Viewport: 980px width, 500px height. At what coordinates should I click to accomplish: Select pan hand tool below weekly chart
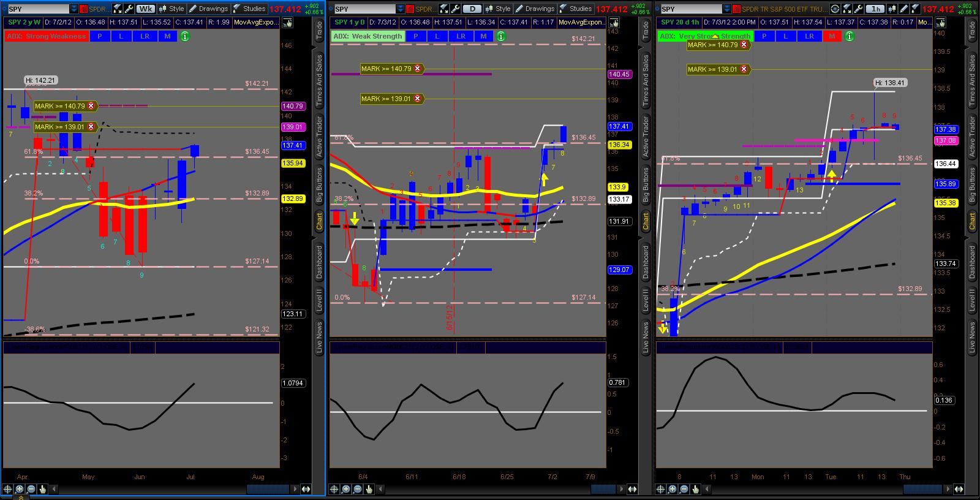pos(43,489)
